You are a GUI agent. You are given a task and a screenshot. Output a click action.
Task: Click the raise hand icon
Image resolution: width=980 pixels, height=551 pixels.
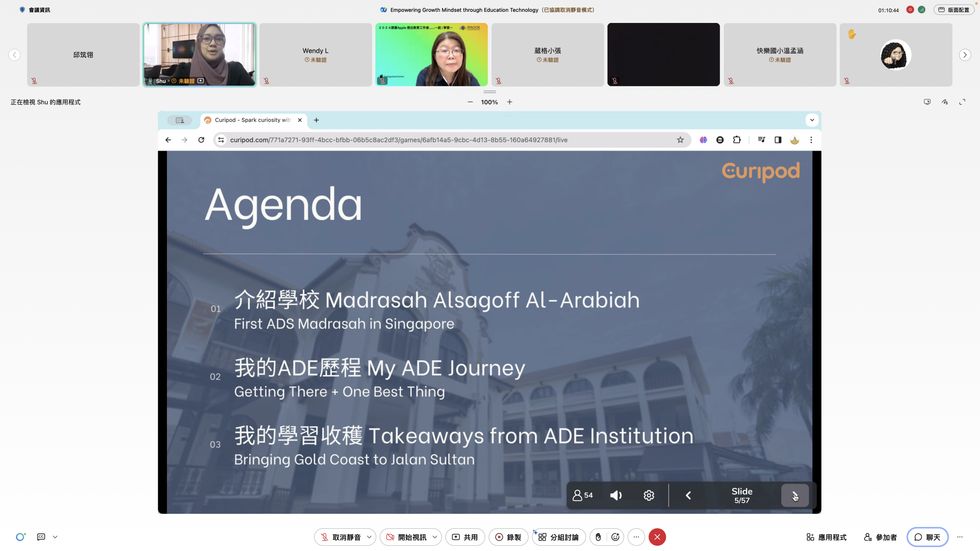tap(598, 537)
